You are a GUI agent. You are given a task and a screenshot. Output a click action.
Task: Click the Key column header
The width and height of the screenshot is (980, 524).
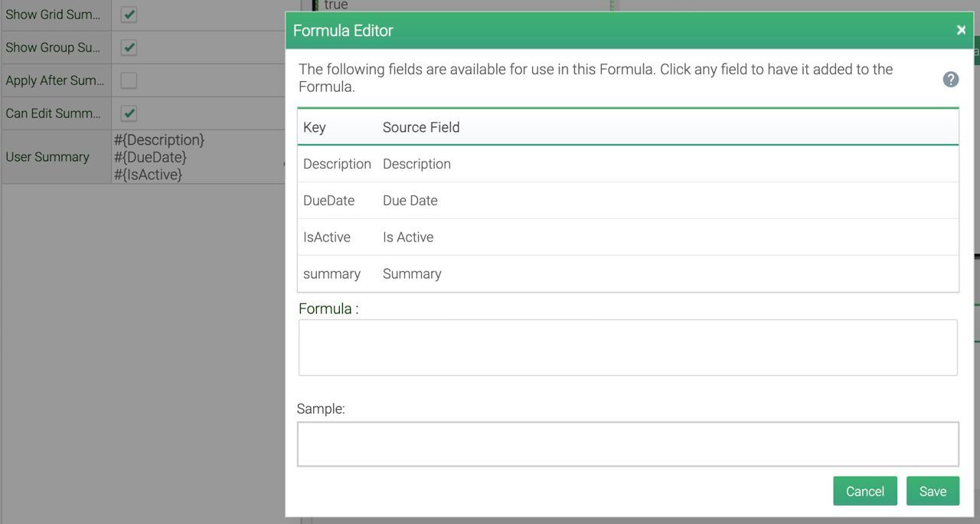pos(315,127)
